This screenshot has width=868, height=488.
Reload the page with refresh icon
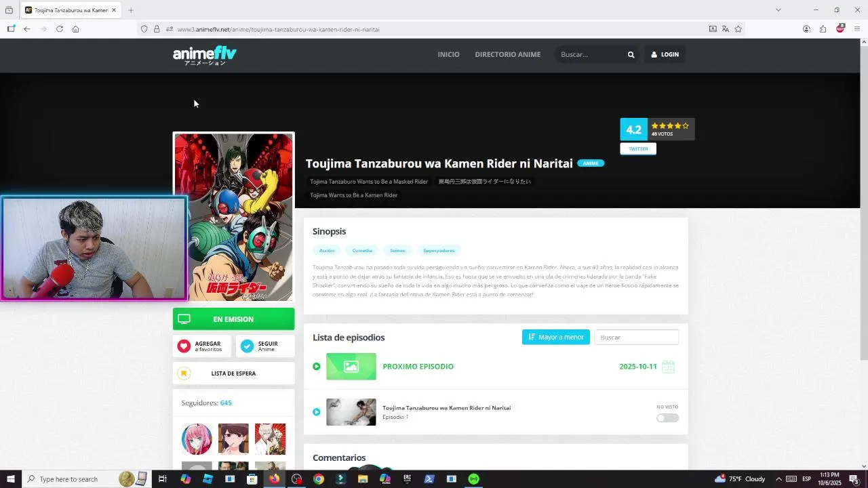(x=60, y=29)
